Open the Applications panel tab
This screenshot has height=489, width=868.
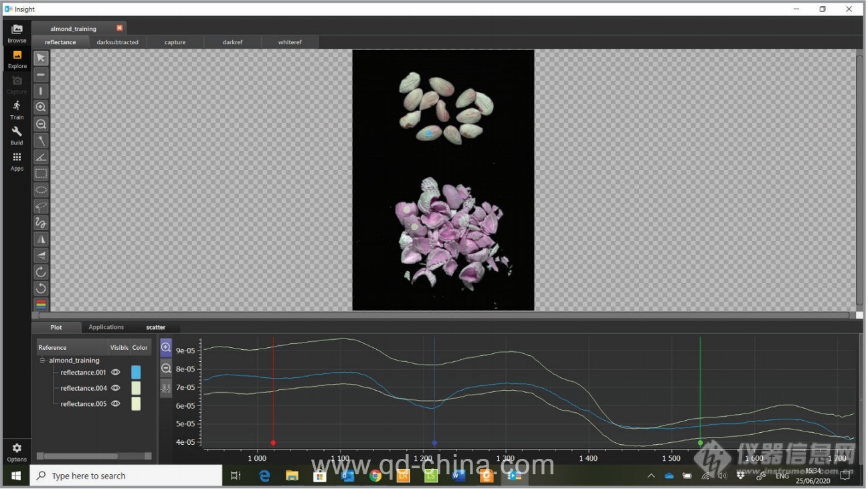[x=106, y=327]
